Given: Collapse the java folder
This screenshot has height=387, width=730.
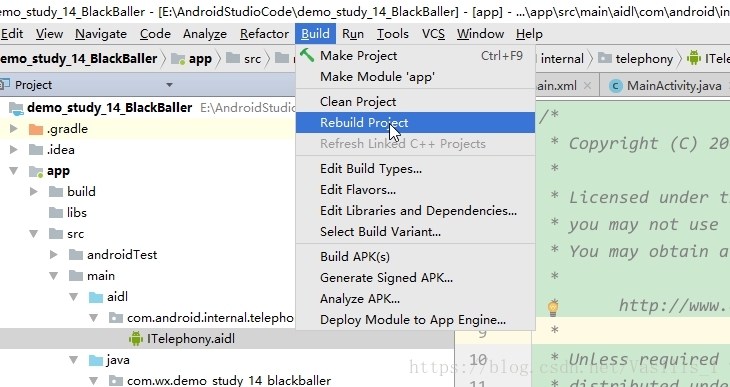Looking at the screenshot, I should click(74, 360).
